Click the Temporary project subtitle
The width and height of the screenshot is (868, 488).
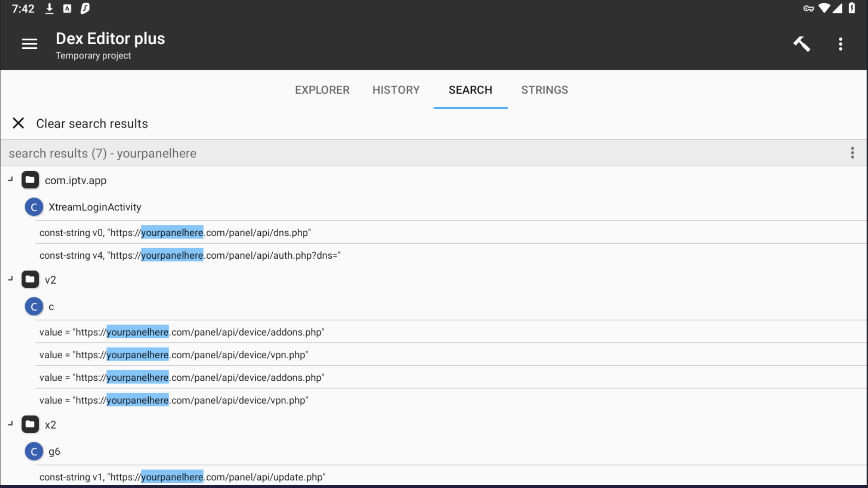click(x=94, y=56)
